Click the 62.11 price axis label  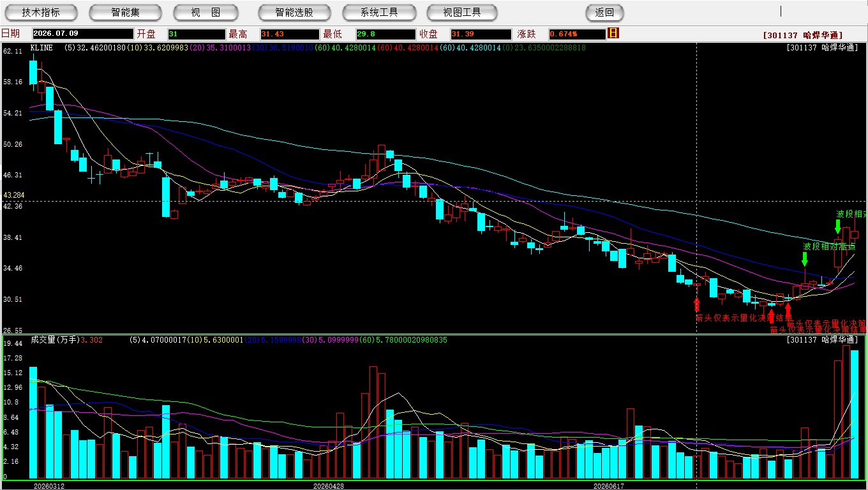[13, 51]
